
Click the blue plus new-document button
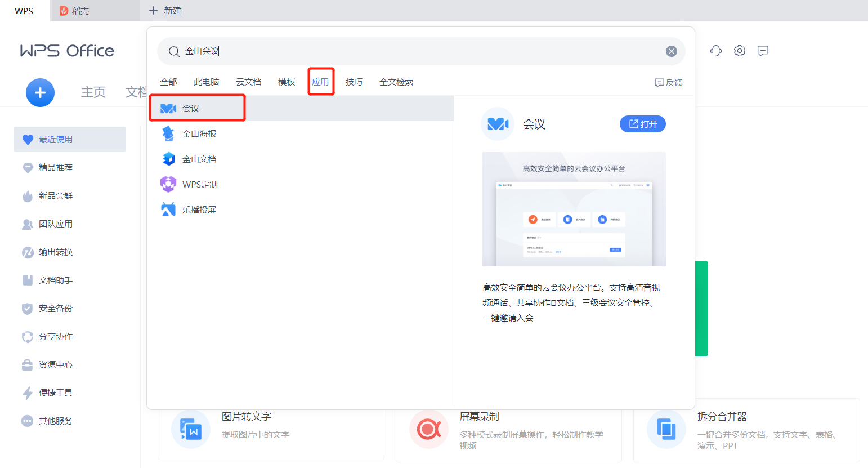pyautogui.click(x=40, y=93)
